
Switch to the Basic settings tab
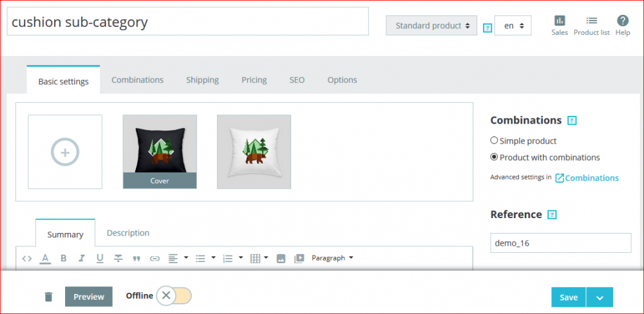pyautogui.click(x=63, y=81)
